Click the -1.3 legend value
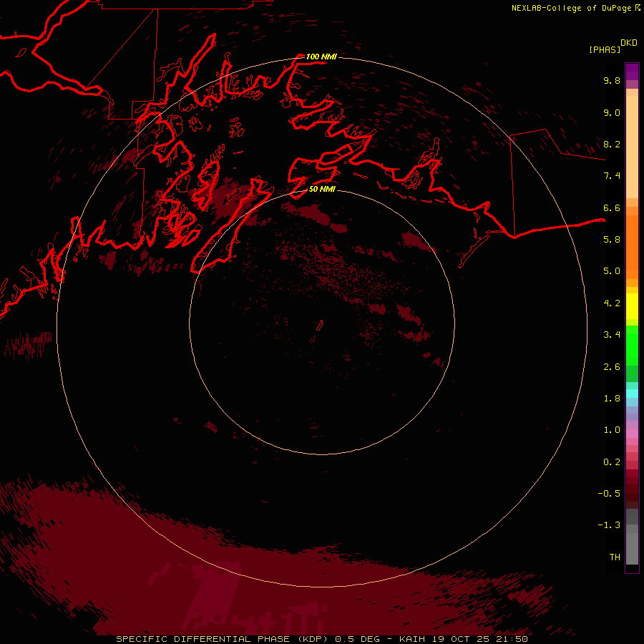The height and width of the screenshot is (644, 644). (609, 525)
